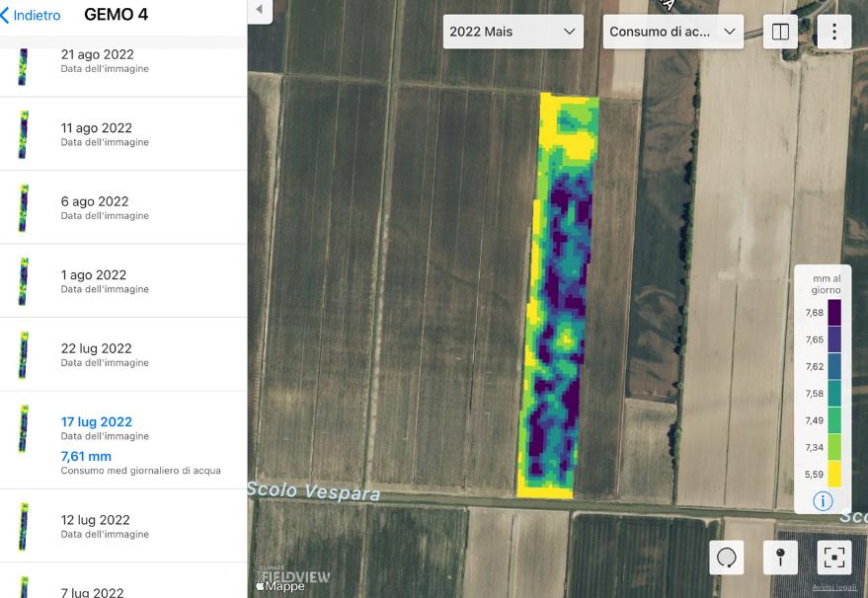This screenshot has height=598, width=868.
Task: Drop a pin marker on map
Action: pos(780,558)
